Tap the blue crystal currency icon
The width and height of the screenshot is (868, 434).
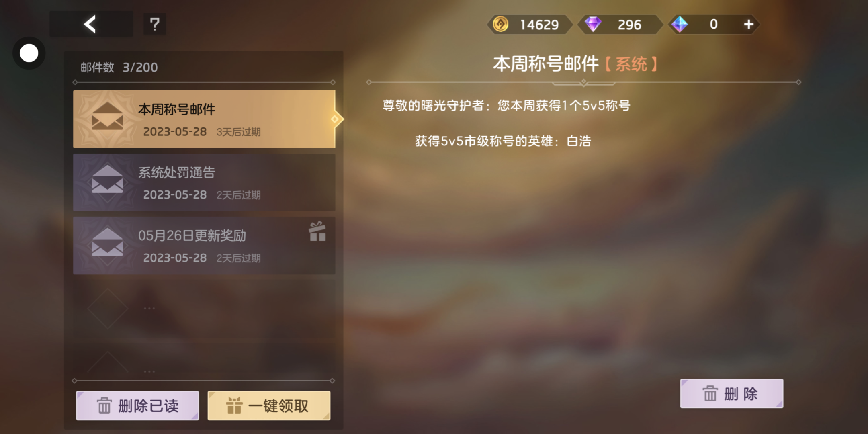680,24
